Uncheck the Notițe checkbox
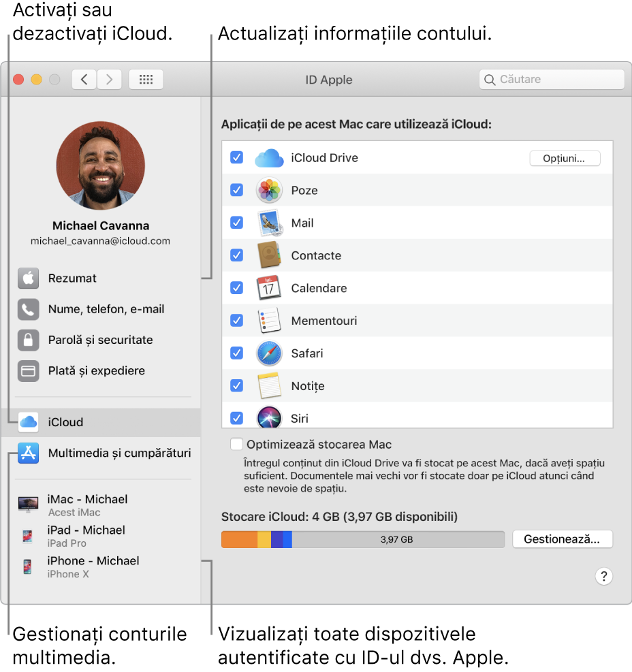632x672 pixels. pos(237,385)
